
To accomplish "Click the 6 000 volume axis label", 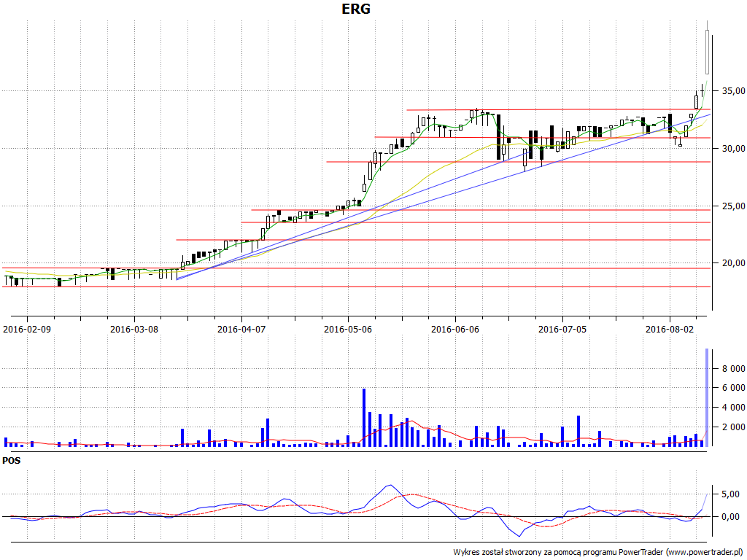I will point(734,388).
